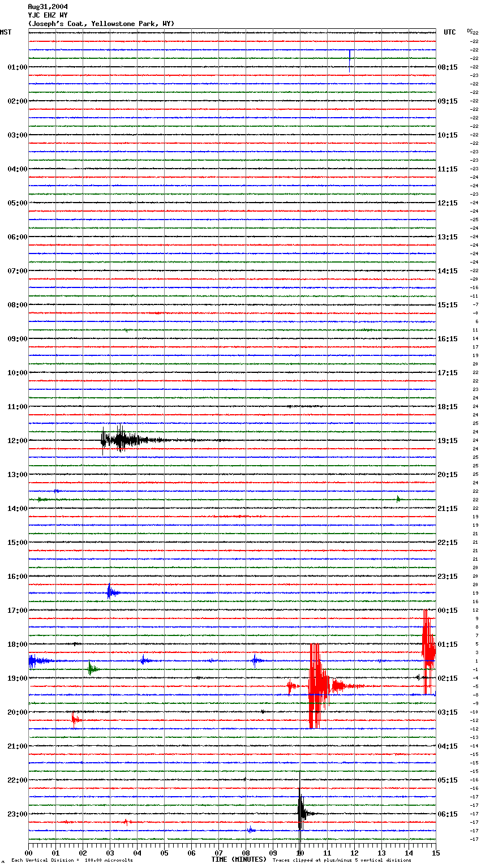481x868 pixels.
Task: Select the 07:00 MST time label
Action: 18,270
